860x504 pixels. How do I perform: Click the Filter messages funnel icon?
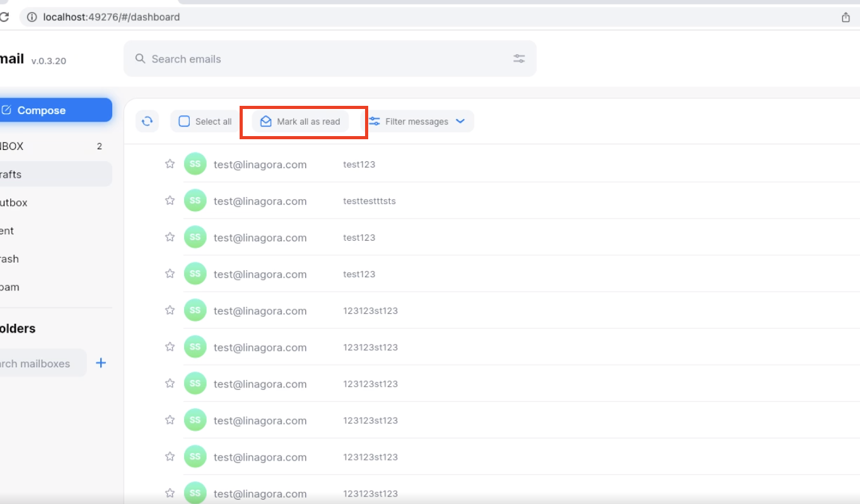click(x=375, y=121)
